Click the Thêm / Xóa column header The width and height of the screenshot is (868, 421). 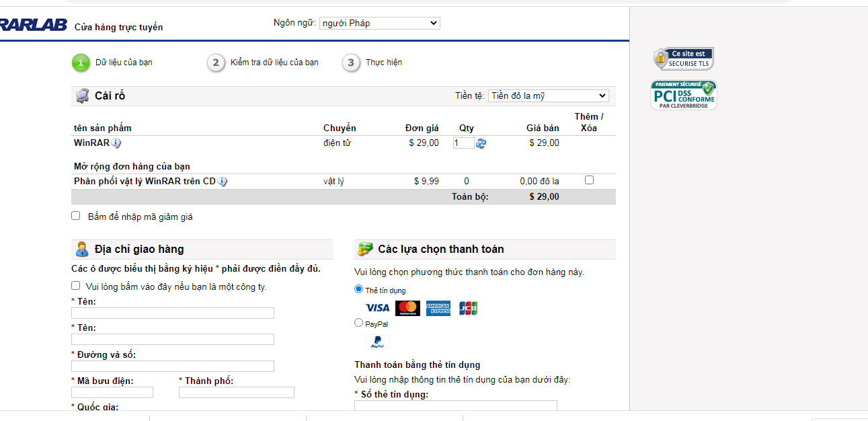click(589, 122)
